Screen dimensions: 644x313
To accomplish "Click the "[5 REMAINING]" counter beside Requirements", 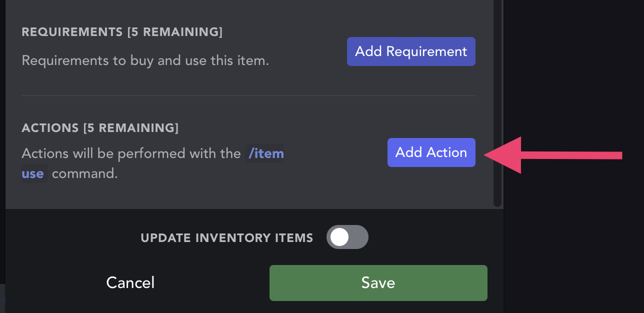I will coord(174,32).
